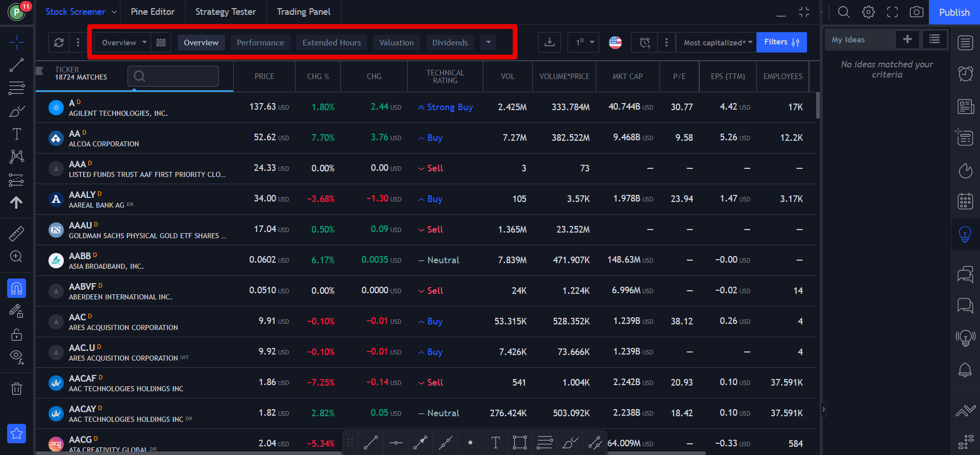980x455 pixels.
Task: Expand more column tabs arrow
Action: point(488,42)
